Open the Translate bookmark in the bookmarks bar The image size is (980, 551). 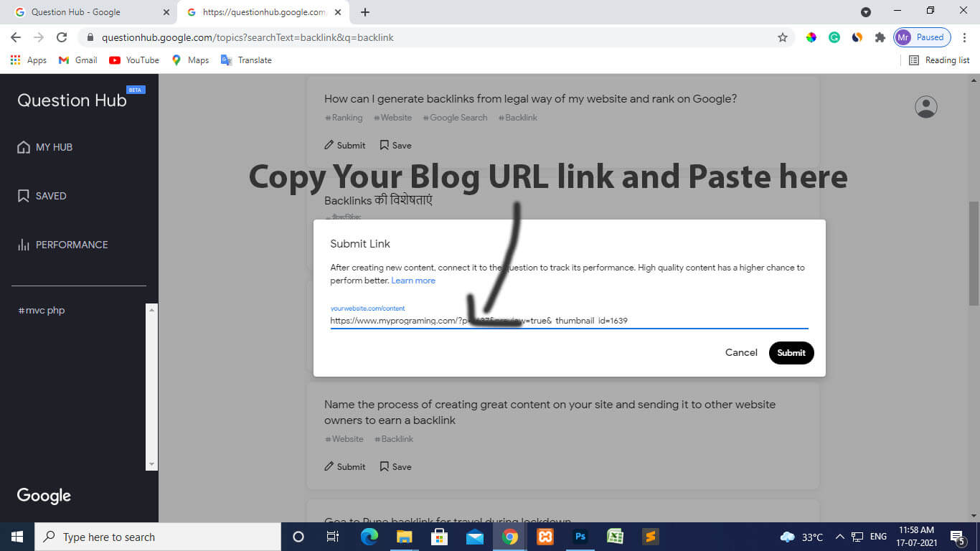coord(247,60)
